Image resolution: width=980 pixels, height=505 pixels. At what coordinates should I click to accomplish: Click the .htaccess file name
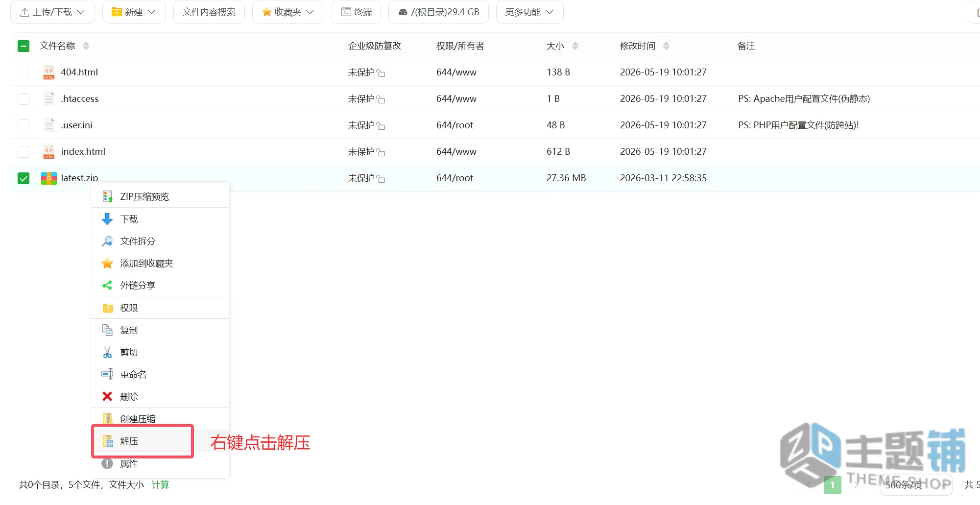80,98
